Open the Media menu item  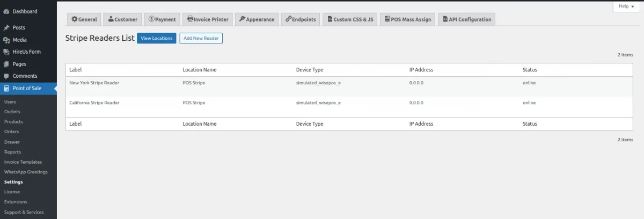click(28, 40)
